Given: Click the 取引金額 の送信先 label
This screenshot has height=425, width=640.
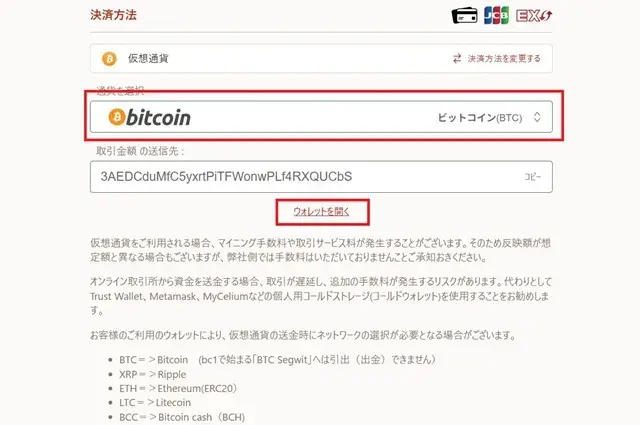Looking at the screenshot, I should [x=140, y=151].
